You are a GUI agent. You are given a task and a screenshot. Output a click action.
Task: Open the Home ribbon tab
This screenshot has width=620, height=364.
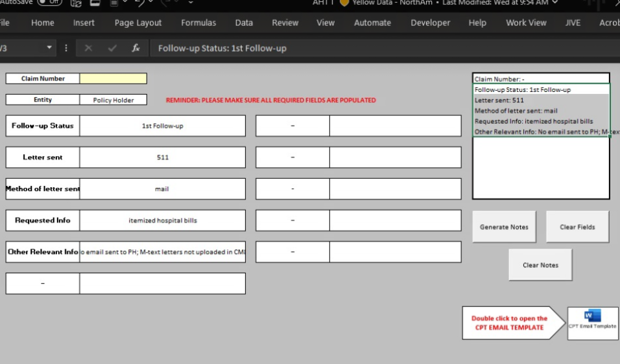tap(43, 23)
